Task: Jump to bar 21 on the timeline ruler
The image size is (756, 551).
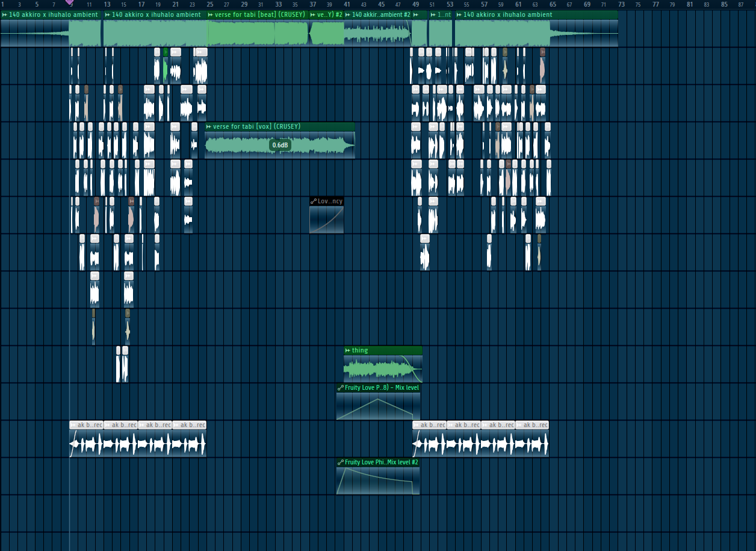Action: [176, 4]
